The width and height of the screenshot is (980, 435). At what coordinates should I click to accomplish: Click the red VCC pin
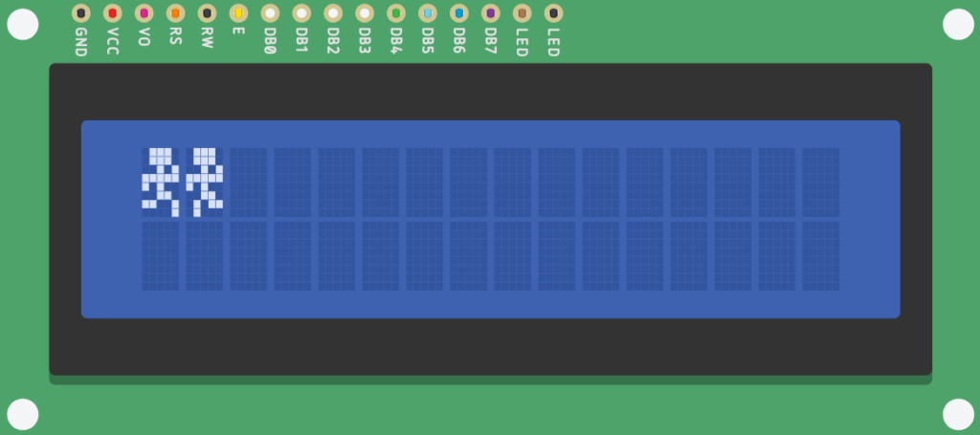pyautogui.click(x=113, y=13)
